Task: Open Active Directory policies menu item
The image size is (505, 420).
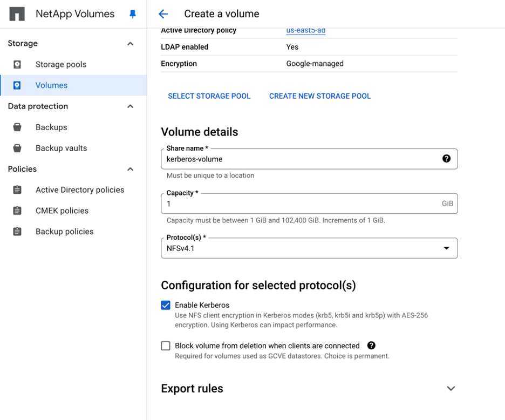Action: point(79,190)
